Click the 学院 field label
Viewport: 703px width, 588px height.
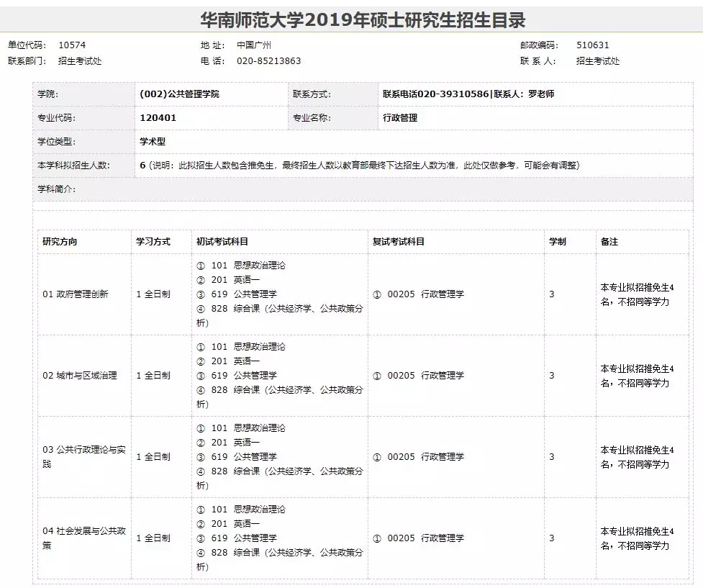[x=47, y=94]
